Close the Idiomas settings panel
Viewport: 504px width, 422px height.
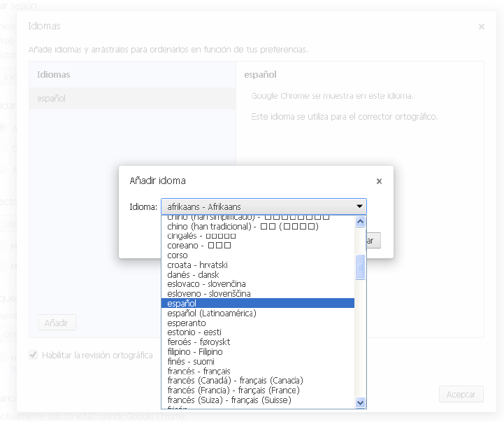[x=481, y=27]
